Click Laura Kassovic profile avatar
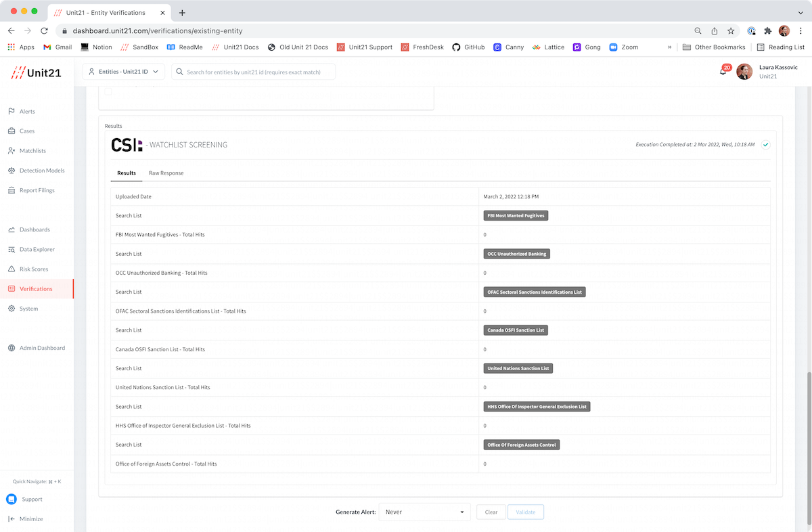Screen dimensions: 812x532 pyautogui.click(x=744, y=72)
